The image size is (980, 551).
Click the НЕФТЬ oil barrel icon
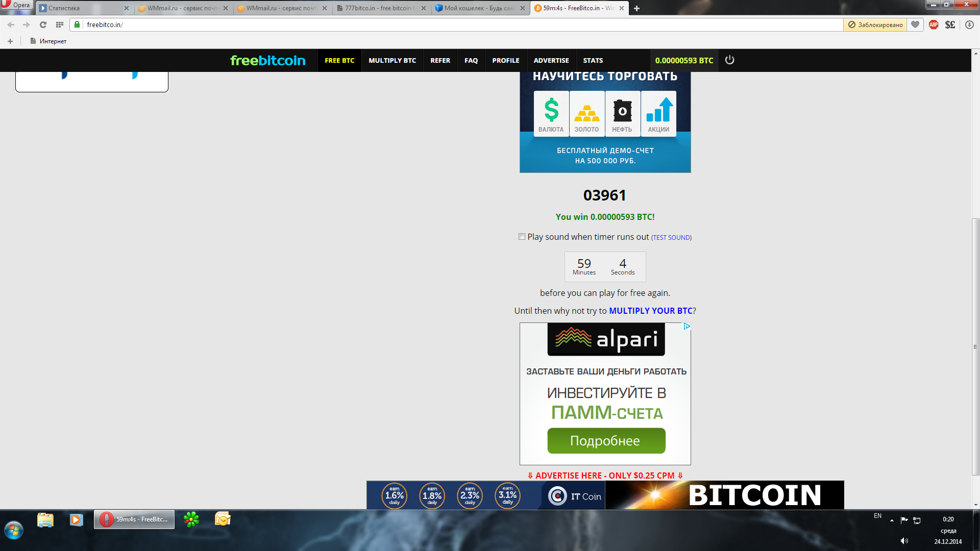pyautogui.click(x=623, y=114)
